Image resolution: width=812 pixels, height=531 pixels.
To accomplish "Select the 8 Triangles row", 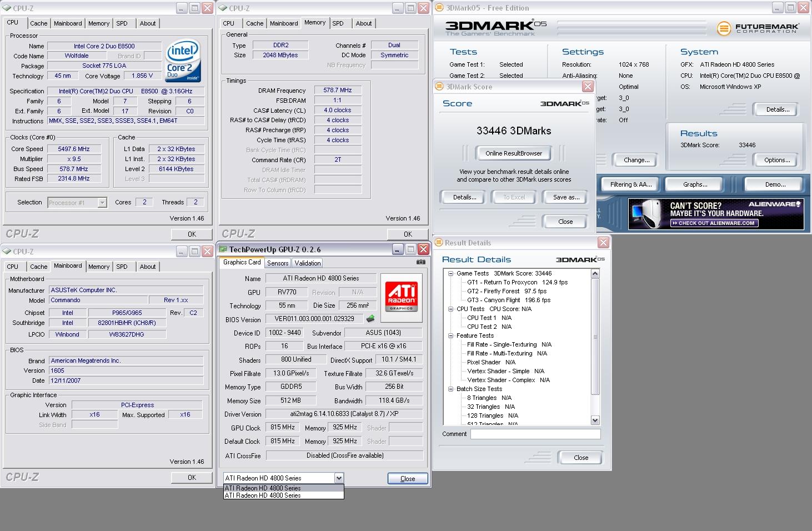I will point(489,398).
